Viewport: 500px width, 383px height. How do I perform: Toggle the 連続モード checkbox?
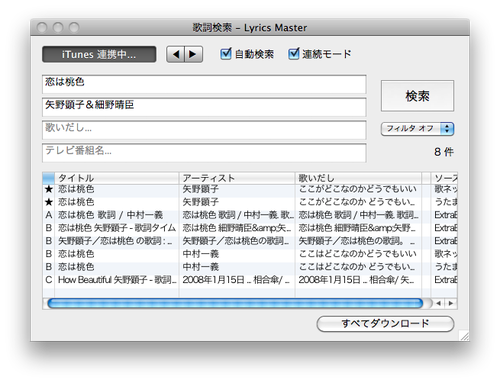pyautogui.click(x=294, y=54)
